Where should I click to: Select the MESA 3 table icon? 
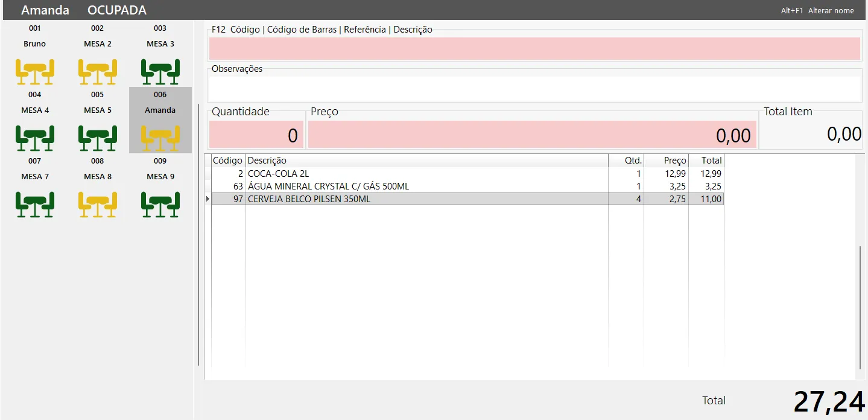160,72
